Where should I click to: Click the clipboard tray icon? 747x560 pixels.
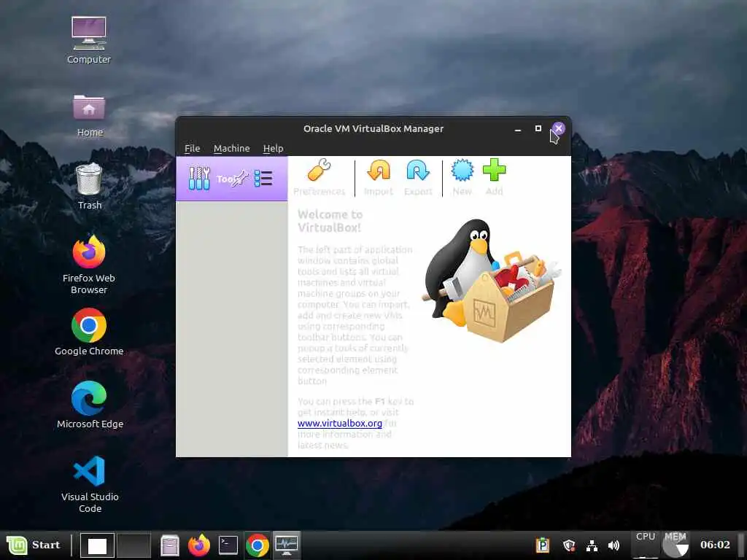[x=543, y=545]
